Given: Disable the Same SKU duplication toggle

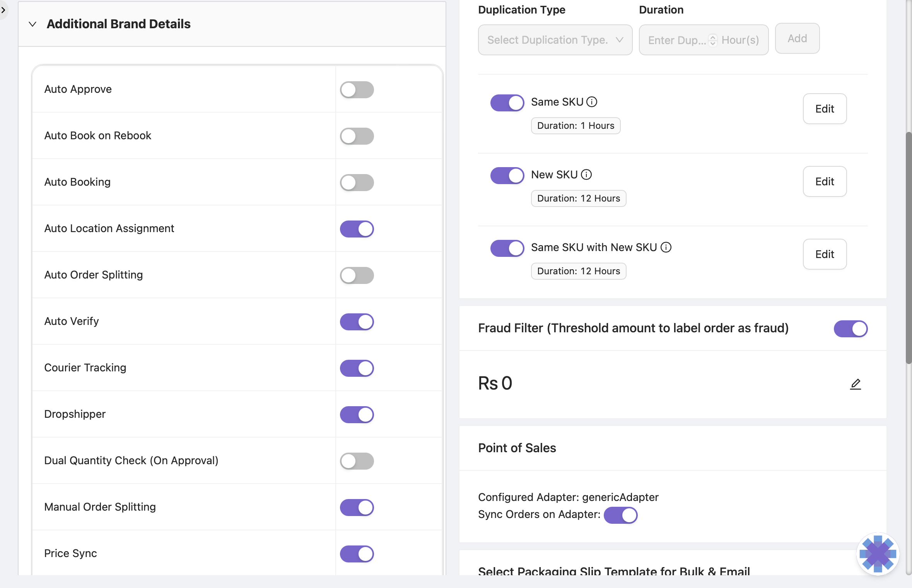Looking at the screenshot, I should (507, 103).
